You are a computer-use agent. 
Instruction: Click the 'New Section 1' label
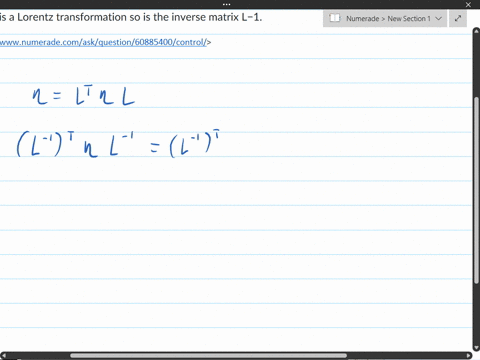click(409, 19)
